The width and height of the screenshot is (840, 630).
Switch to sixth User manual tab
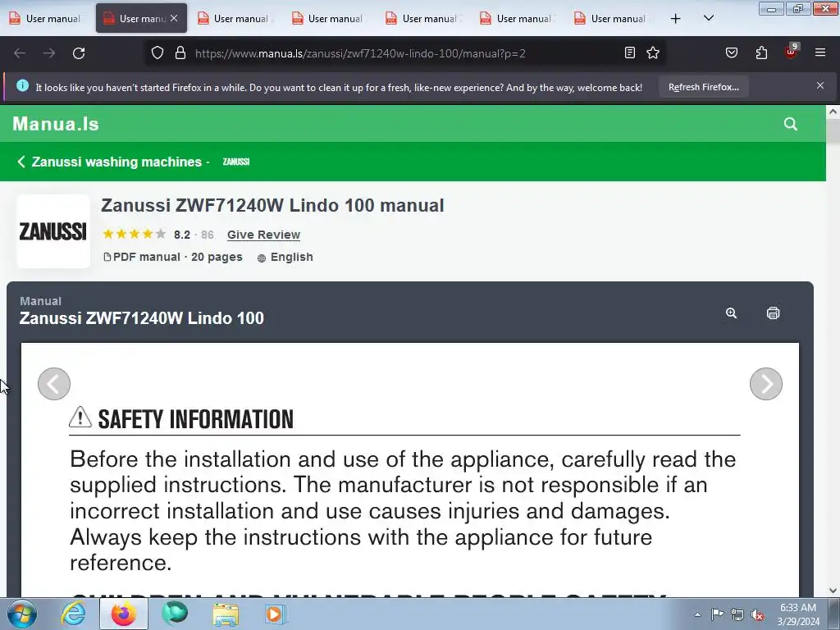click(518, 18)
